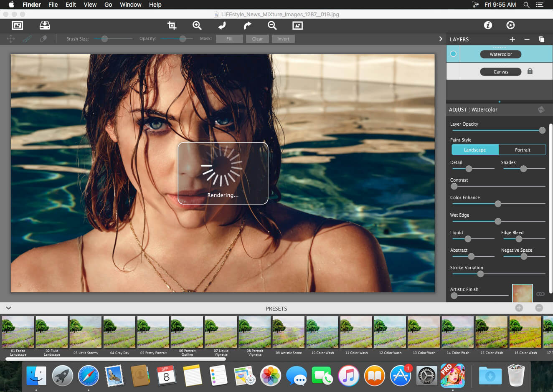Open the Window menu
This screenshot has height=392, width=553.
click(x=130, y=5)
